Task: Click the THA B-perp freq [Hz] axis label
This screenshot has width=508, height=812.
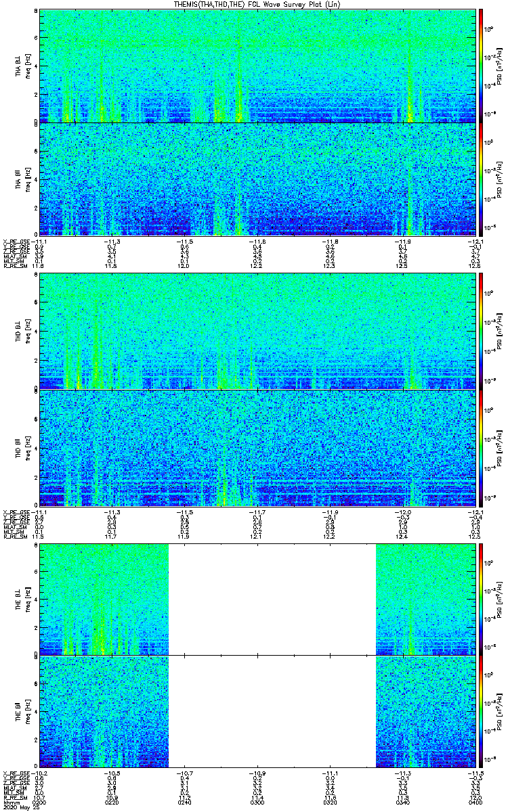Action: [x=28, y=66]
